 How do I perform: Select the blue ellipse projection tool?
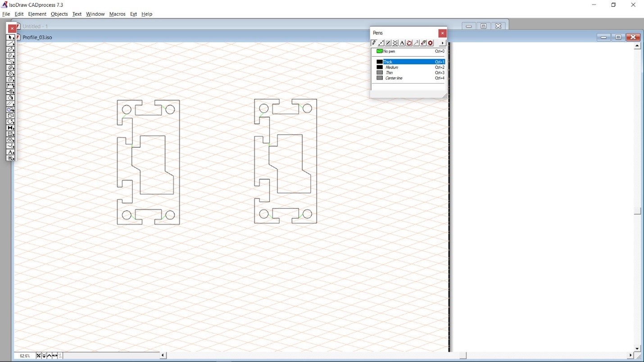[10, 110]
